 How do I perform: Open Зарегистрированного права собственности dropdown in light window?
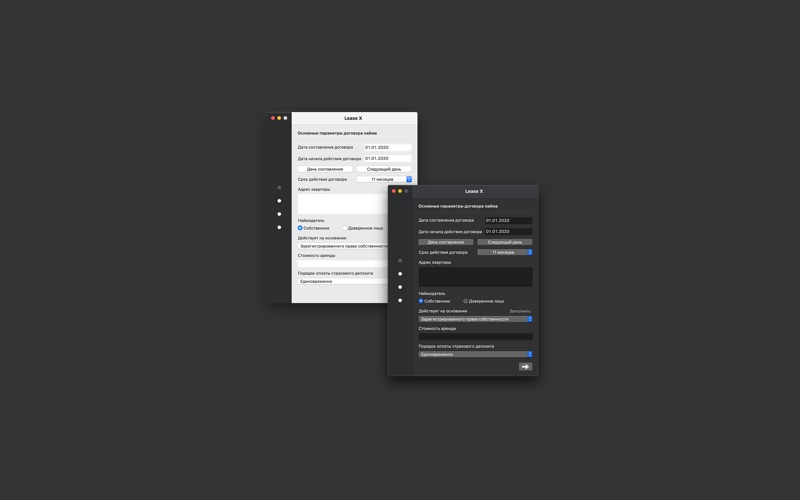tap(343, 246)
